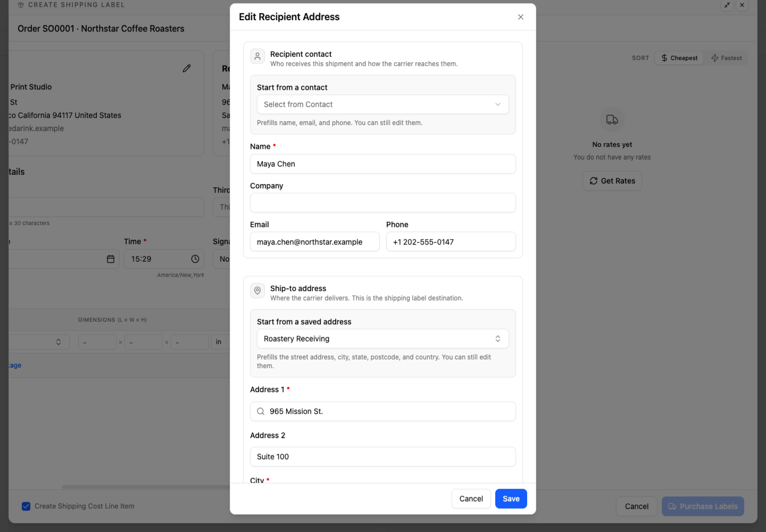Click the Phone input field
The image size is (766, 532).
[x=451, y=242]
